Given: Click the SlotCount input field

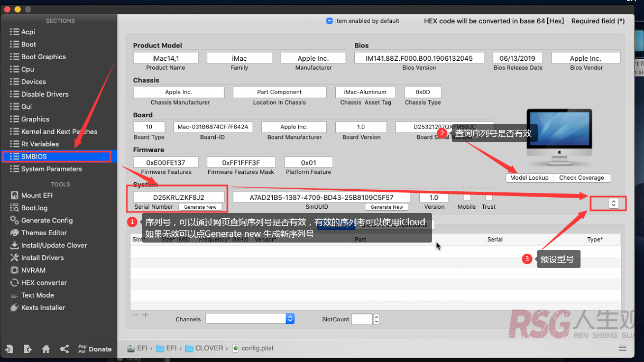Looking at the screenshot, I should pyautogui.click(x=362, y=319).
